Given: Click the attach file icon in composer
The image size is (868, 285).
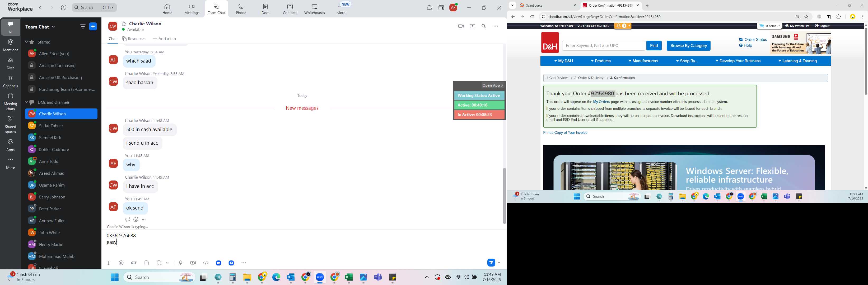Looking at the screenshot, I should pyautogui.click(x=147, y=263).
